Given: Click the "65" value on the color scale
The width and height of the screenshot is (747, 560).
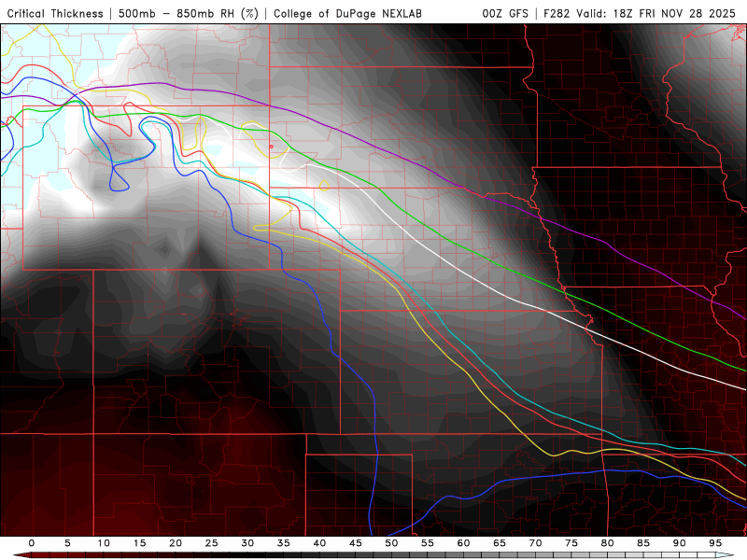Looking at the screenshot, I should tap(500, 543).
